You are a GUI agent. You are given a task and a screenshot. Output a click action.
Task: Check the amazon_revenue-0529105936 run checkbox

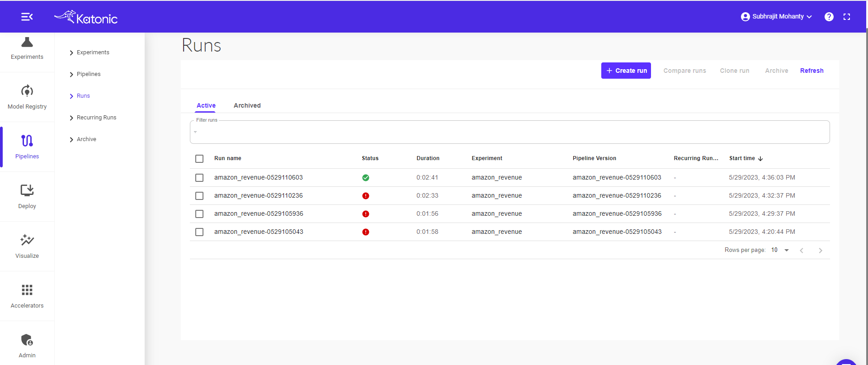pyautogui.click(x=199, y=214)
